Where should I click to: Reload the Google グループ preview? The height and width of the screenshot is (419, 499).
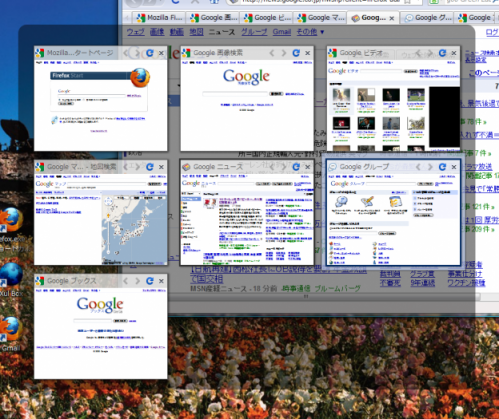click(x=442, y=167)
